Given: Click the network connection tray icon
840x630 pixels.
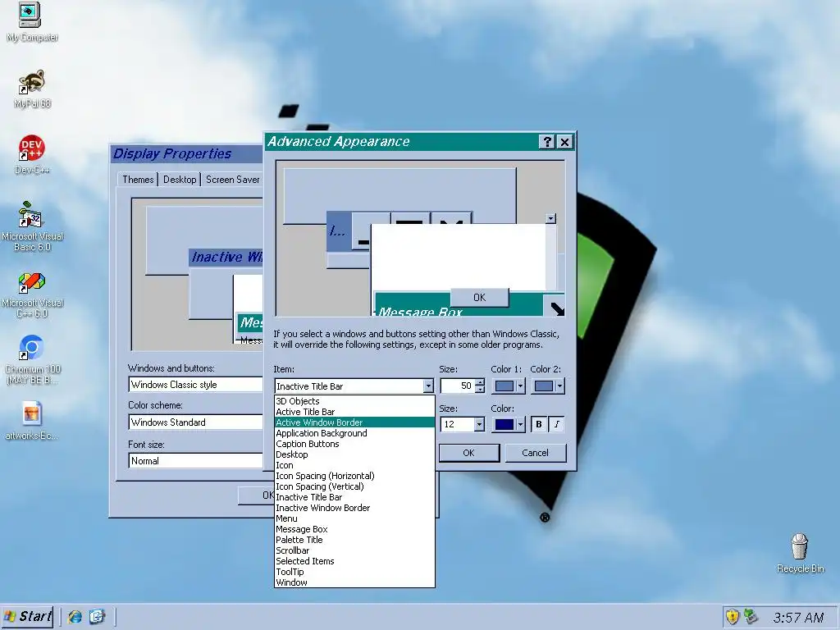Looking at the screenshot, I should pyautogui.click(x=751, y=617).
